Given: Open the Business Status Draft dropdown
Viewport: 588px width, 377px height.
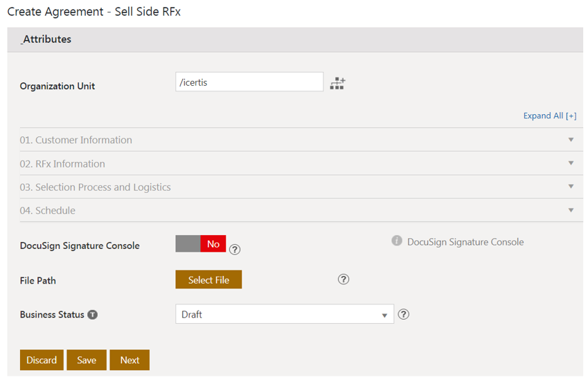Looking at the screenshot, I should click(x=284, y=314).
